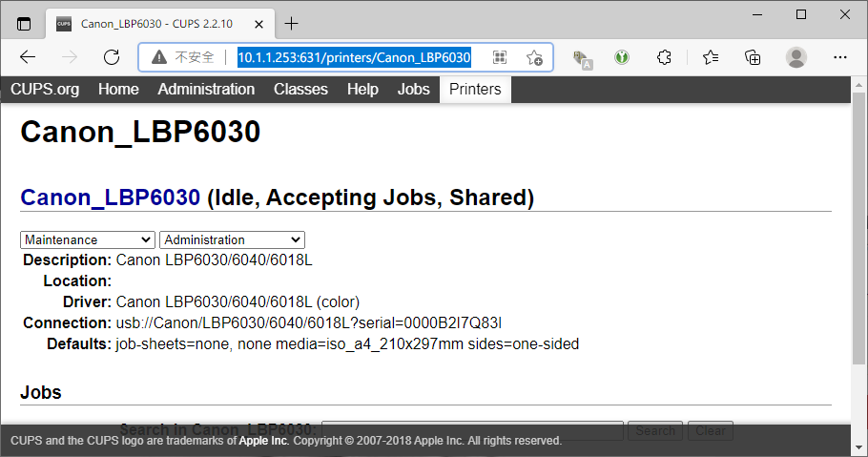The width and height of the screenshot is (868, 457).
Task: Go to the Classes navigation tab
Action: 300,90
